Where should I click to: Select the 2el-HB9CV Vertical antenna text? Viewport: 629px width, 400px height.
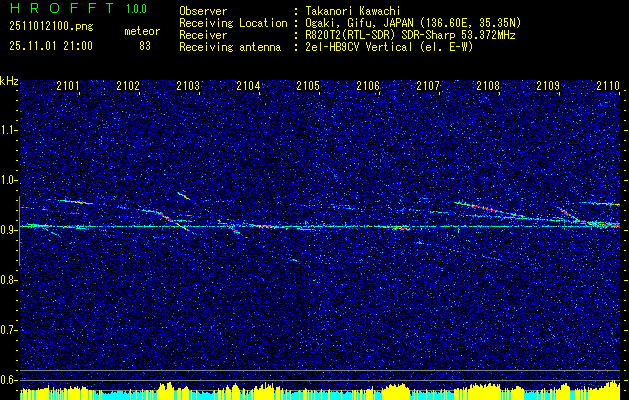[x=389, y=47]
